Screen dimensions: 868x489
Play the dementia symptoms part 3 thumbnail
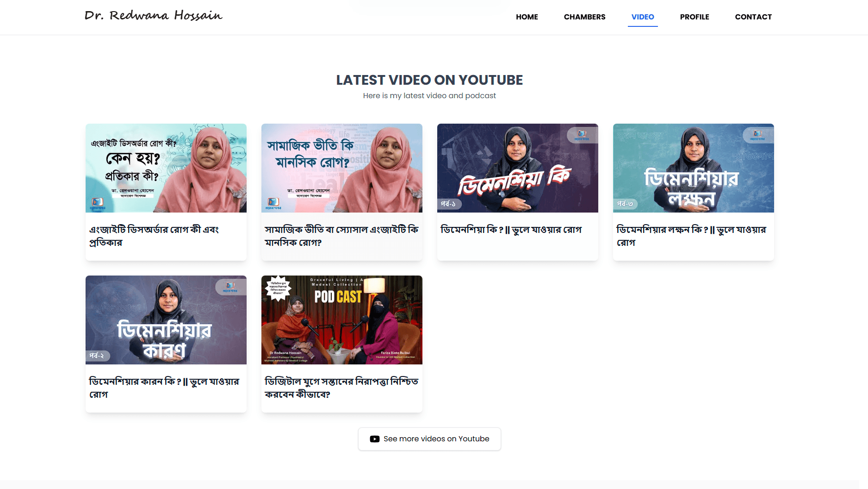(693, 168)
